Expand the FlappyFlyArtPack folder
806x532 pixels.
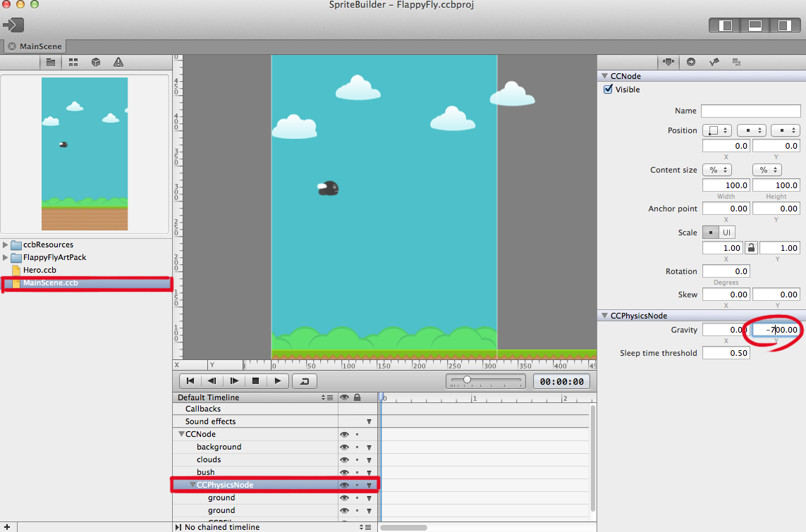(6, 257)
